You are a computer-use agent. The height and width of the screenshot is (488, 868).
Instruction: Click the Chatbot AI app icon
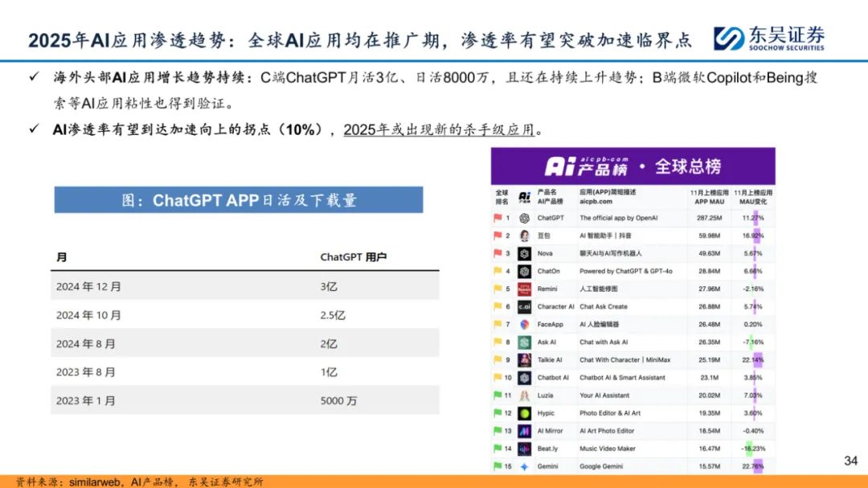click(x=524, y=378)
